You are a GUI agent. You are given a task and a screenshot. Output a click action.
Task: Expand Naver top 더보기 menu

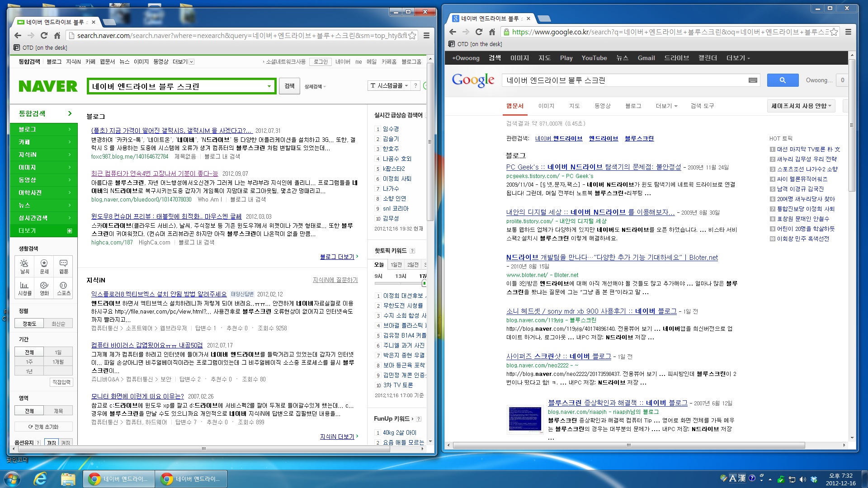pyautogui.click(x=183, y=61)
